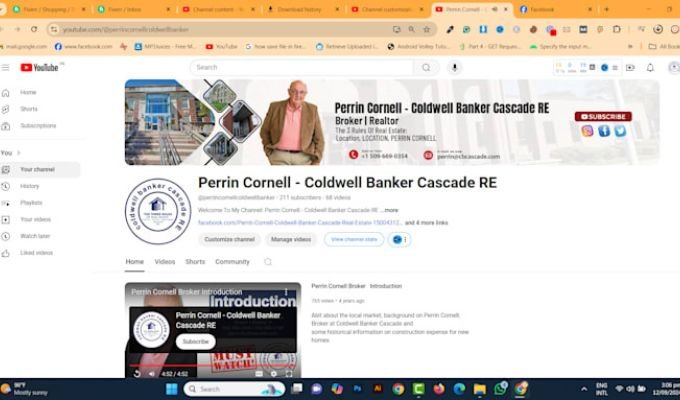The image size is (680, 400).
Task: Open the YouTube hamburger guide menu
Action: coord(6,67)
